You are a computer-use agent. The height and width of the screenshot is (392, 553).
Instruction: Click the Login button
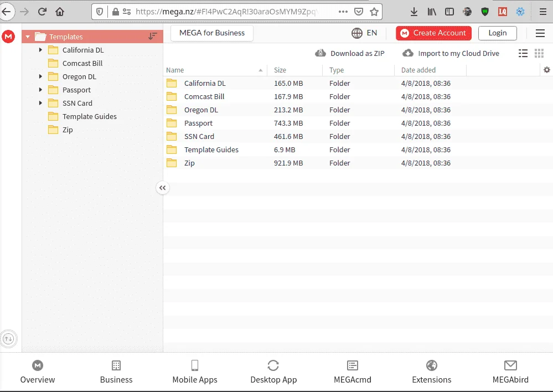click(498, 33)
